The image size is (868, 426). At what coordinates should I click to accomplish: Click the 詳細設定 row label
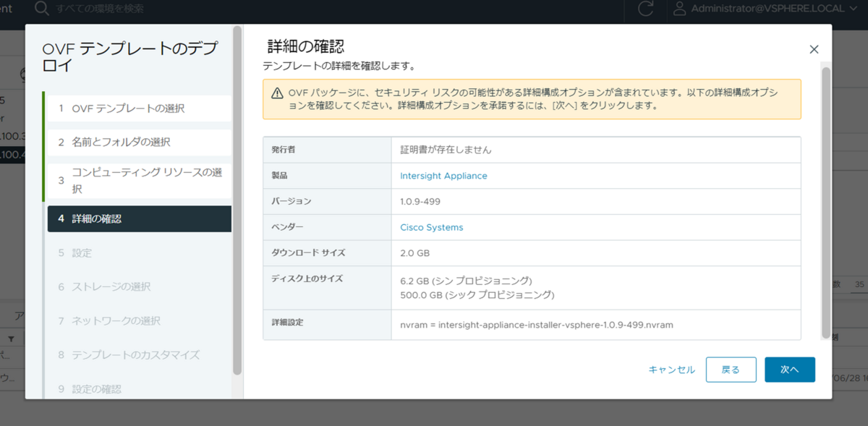coord(287,322)
